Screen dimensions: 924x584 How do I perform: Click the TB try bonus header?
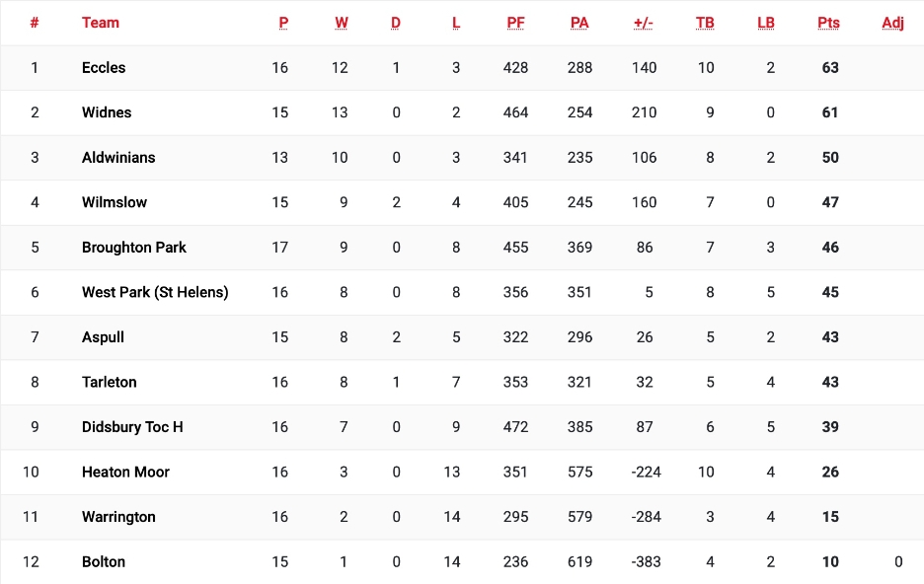[705, 23]
